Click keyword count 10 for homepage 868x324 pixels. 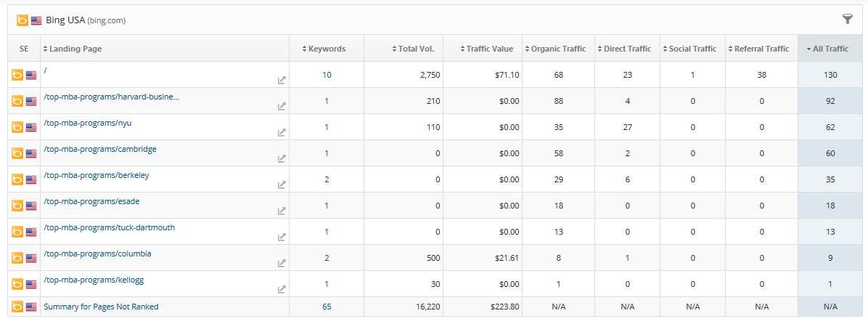[x=327, y=75]
